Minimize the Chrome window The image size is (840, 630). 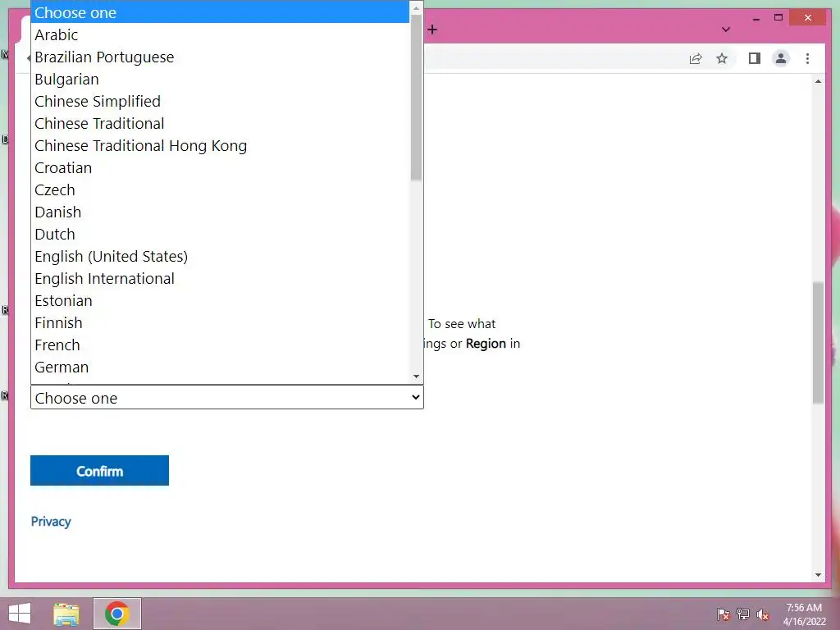click(756, 18)
